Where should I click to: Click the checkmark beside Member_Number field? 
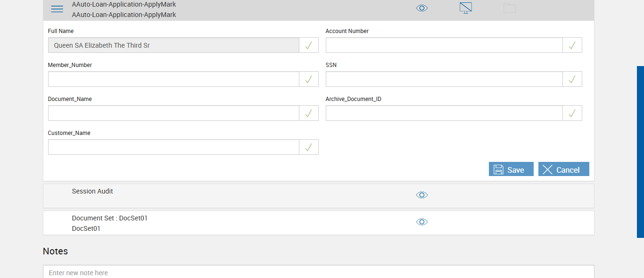[309, 79]
